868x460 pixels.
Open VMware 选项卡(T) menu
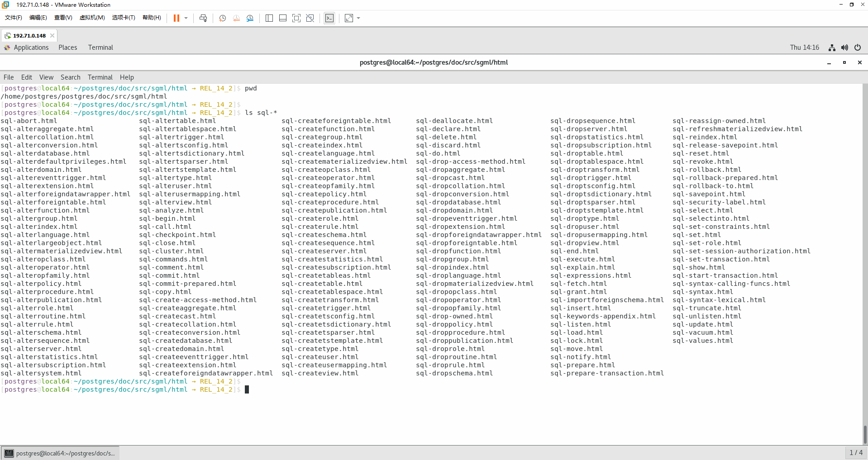124,18
